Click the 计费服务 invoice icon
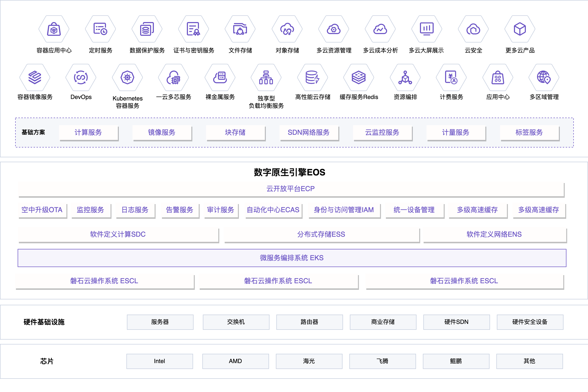Viewport: 588px width, 392px height. (451, 77)
